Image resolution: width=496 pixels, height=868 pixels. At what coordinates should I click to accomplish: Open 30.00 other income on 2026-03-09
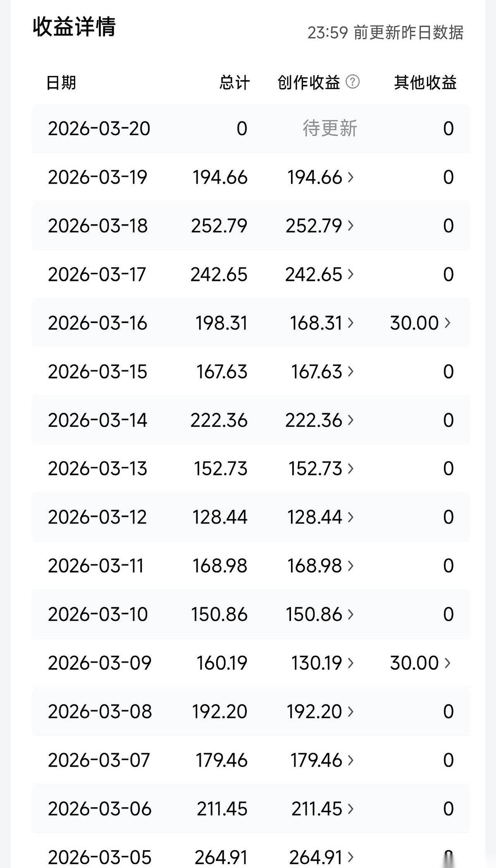420,663
